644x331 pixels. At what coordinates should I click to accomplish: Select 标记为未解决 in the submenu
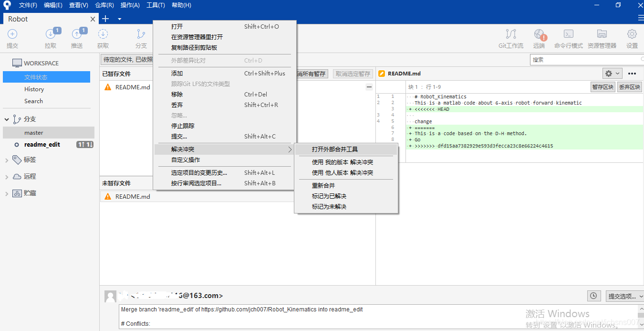click(x=346, y=207)
